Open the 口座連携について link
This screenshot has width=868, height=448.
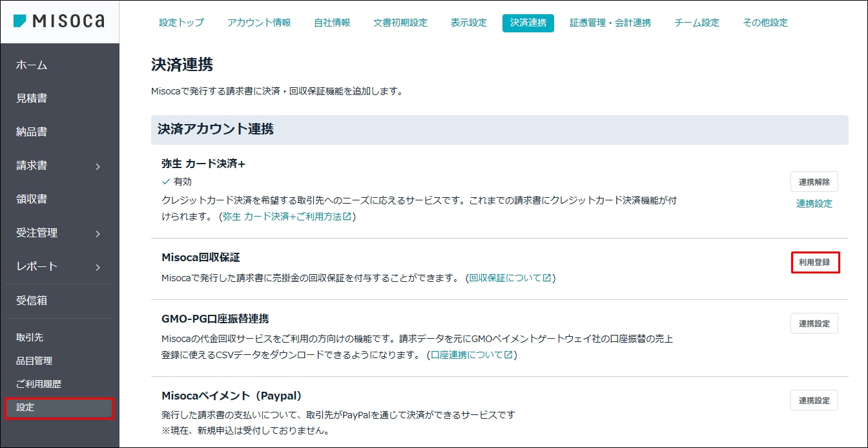click(x=467, y=355)
